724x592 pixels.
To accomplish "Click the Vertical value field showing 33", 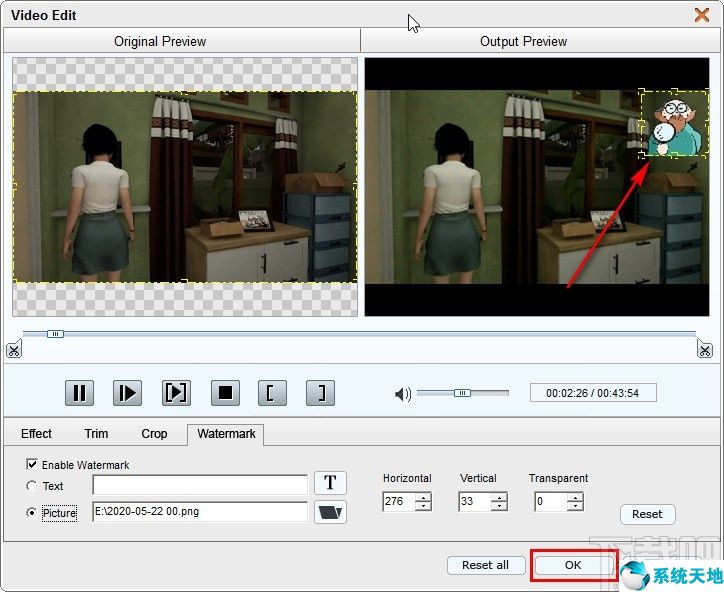I will click(x=475, y=501).
